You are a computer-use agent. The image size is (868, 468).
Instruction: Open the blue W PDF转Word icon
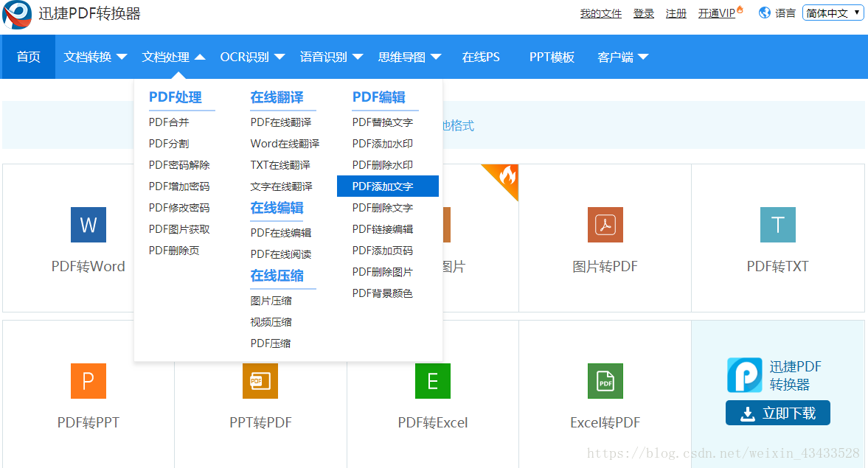click(x=88, y=225)
